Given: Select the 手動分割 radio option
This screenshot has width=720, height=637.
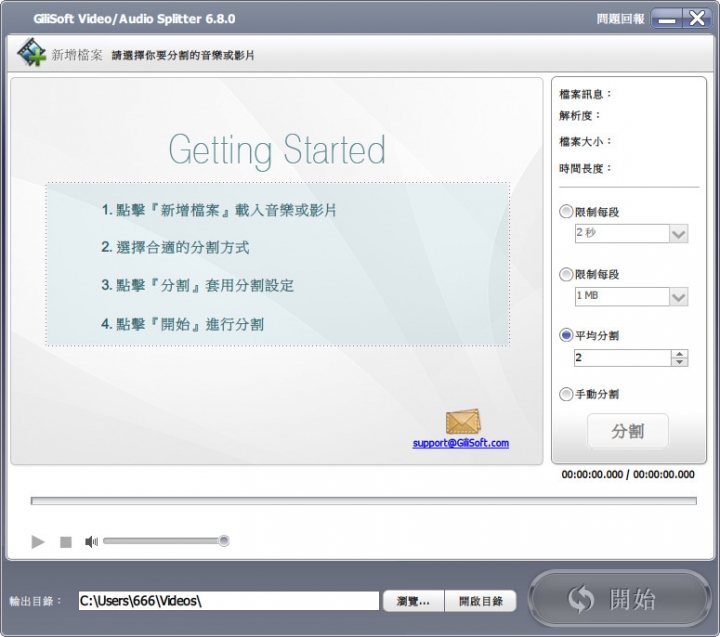Looking at the screenshot, I should (x=566, y=394).
